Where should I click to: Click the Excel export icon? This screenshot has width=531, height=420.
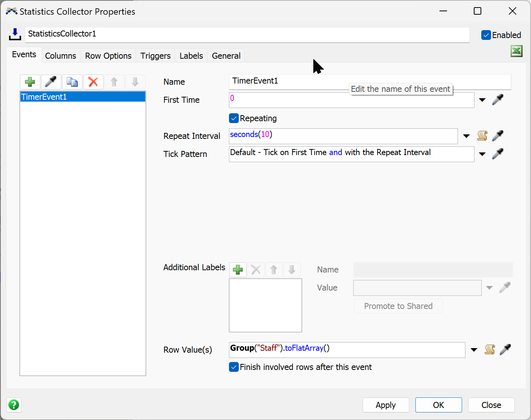(516, 51)
